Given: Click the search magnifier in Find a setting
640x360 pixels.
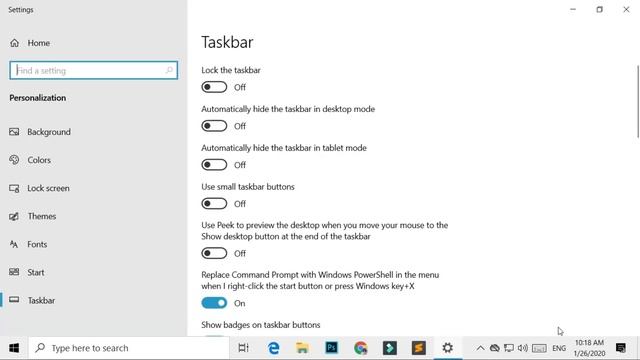Looking at the screenshot, I should pos(169,70).
